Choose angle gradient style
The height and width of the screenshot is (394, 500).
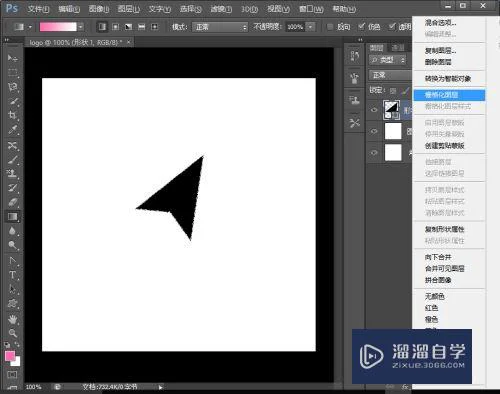pos(128,27)
